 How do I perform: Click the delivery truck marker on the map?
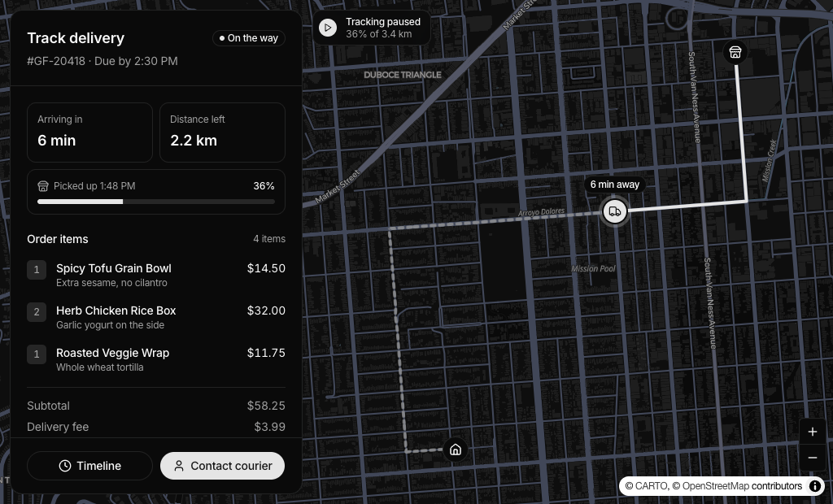click(x=615, y=211)
